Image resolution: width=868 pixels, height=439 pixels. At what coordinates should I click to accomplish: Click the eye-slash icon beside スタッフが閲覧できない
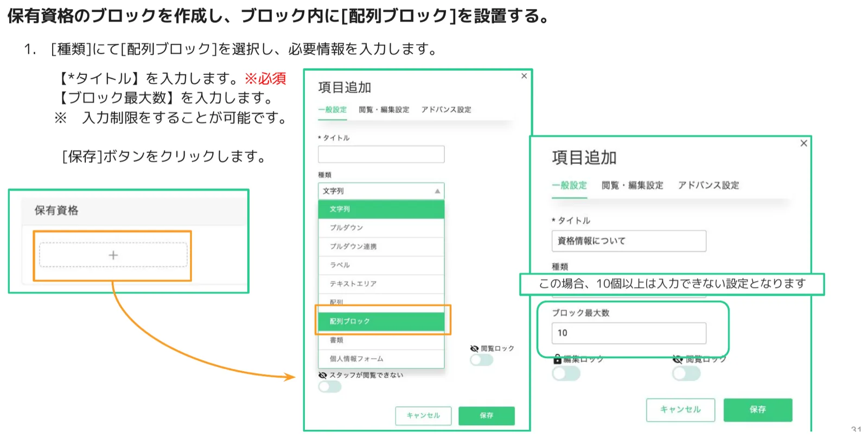point(323,375)
